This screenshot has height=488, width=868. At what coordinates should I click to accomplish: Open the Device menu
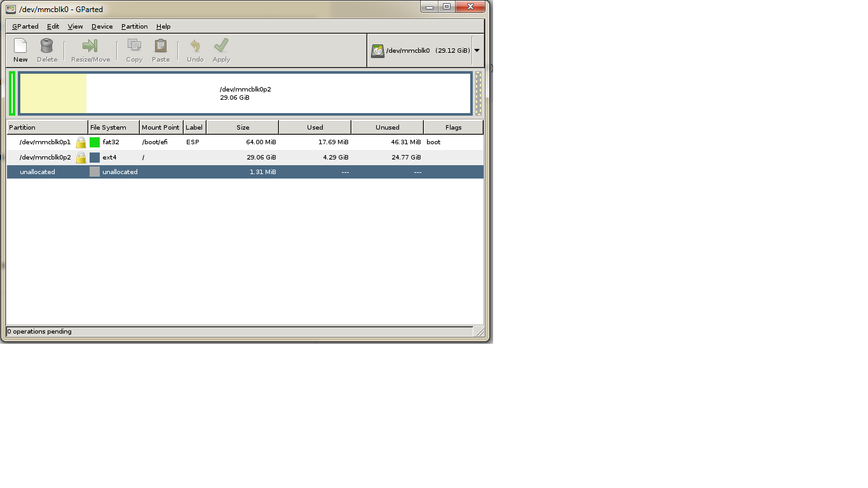(102, 27)
